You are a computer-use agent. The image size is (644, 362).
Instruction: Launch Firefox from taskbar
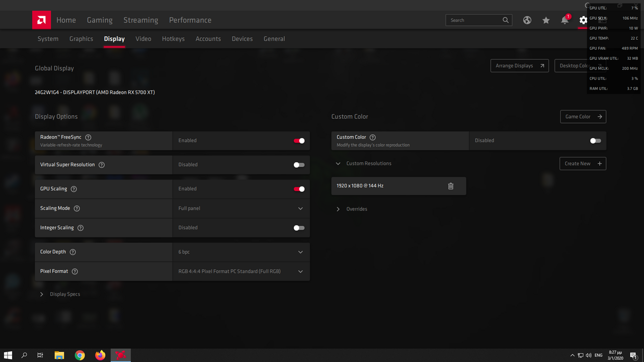click(x=100, y=355)
